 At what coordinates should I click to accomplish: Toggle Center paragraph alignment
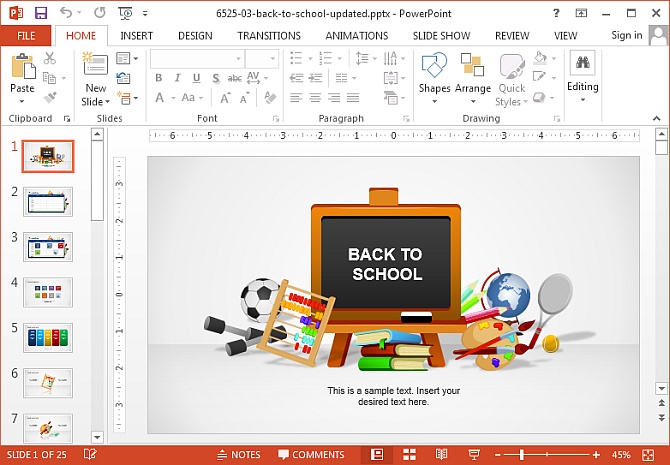(315, 98)
